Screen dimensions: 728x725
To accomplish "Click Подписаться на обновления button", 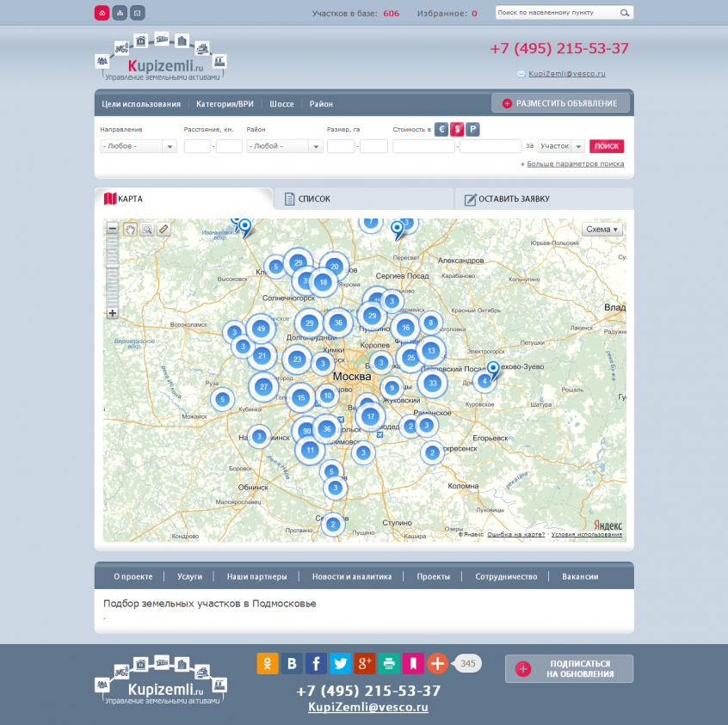I will tap(569, 668).
